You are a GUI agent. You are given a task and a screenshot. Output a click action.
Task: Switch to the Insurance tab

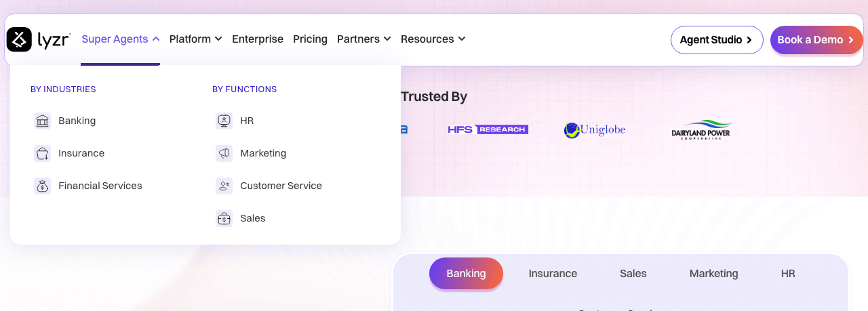click(x=553, y=274)
